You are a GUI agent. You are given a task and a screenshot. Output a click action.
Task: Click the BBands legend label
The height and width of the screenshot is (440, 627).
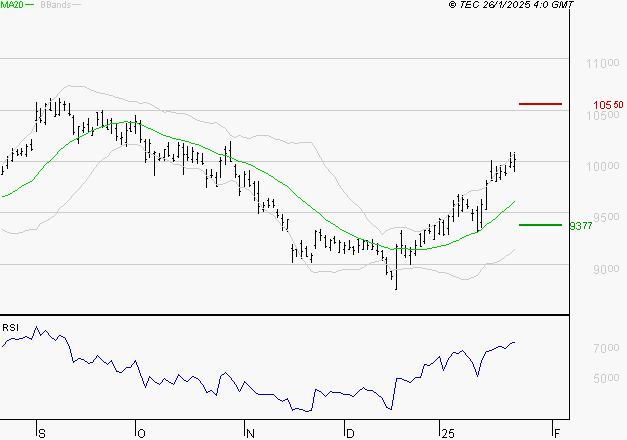click(x=56, y=5)
